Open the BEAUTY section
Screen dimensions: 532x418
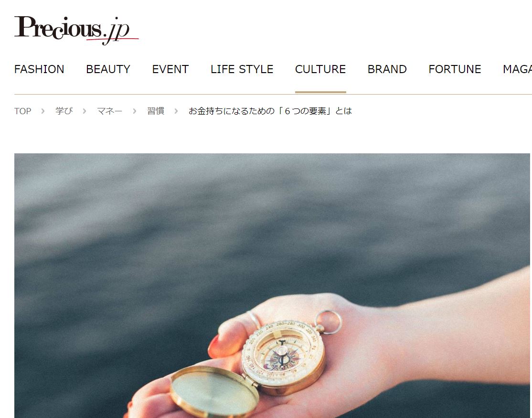click(108, 69)
